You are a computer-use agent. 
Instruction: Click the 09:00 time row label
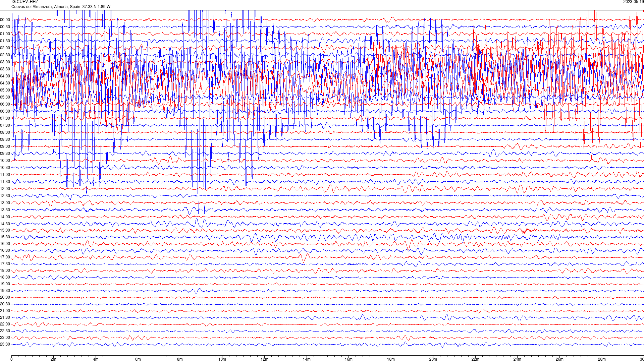click(5, 147)
